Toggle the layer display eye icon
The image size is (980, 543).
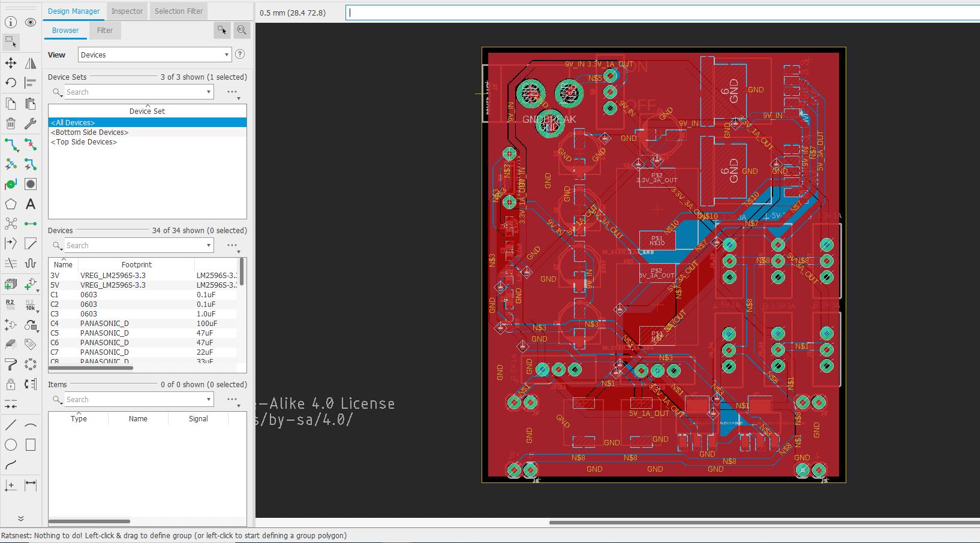pos(30,22)
